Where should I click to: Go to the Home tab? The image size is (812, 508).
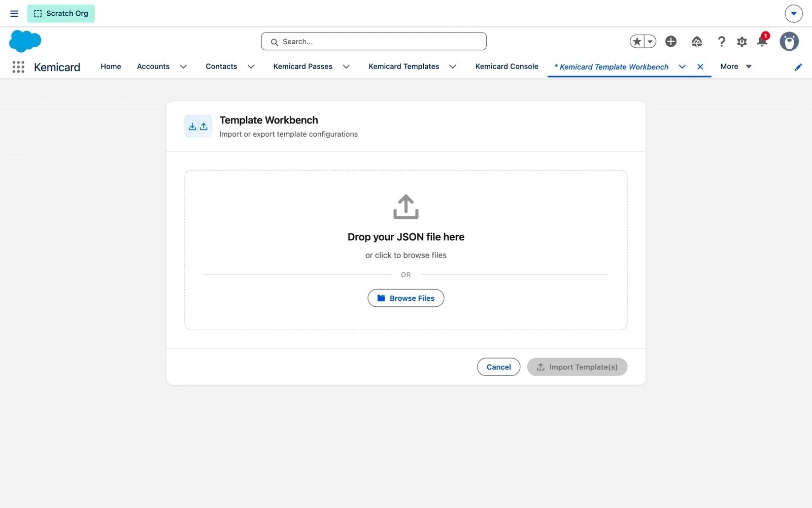click(111, 67)
